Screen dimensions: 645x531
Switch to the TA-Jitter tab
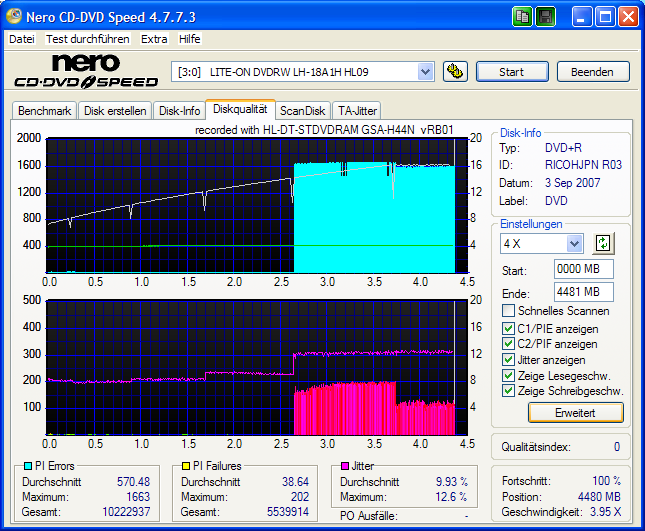click(x=356, y=111)
